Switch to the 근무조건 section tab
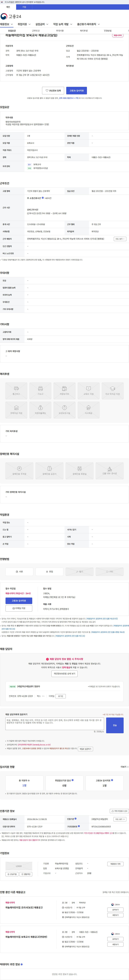 tap(36, 31)
